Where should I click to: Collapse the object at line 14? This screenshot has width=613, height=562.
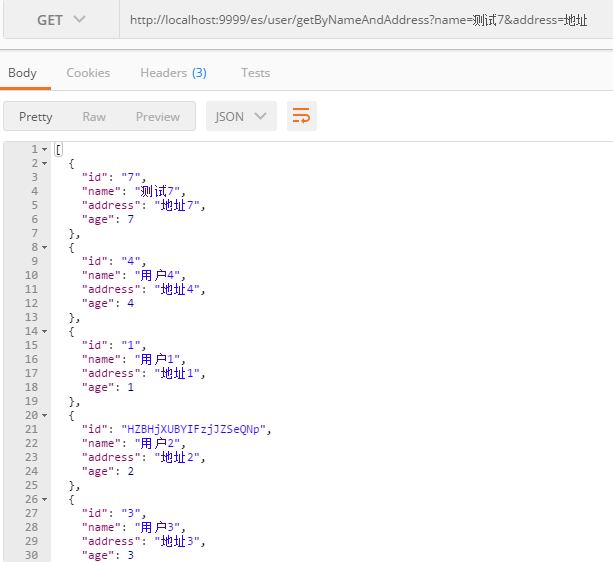pyautogui.click(x=45, y=331)
